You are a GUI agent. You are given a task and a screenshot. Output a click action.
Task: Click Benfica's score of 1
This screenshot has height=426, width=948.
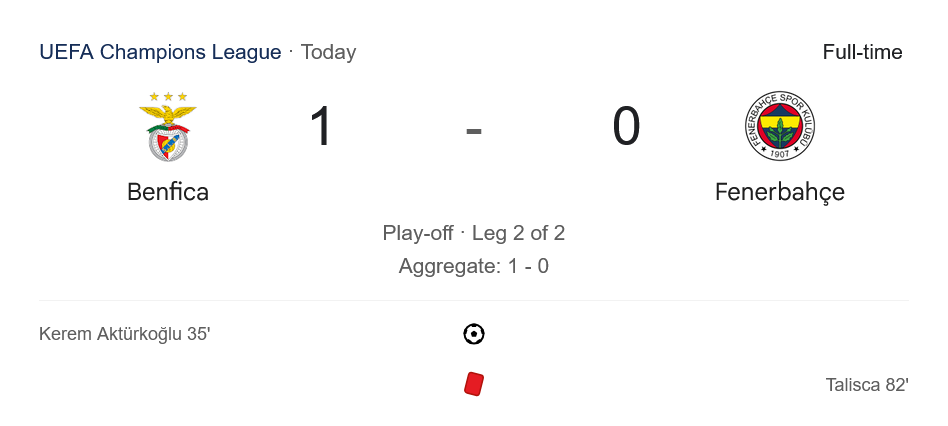(x=321, y=128)
